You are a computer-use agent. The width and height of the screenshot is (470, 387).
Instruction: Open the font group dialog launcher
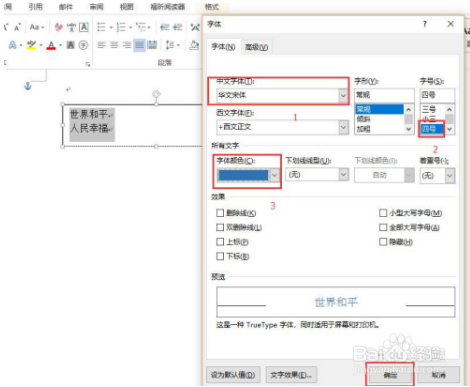click(x=88, y=64)
